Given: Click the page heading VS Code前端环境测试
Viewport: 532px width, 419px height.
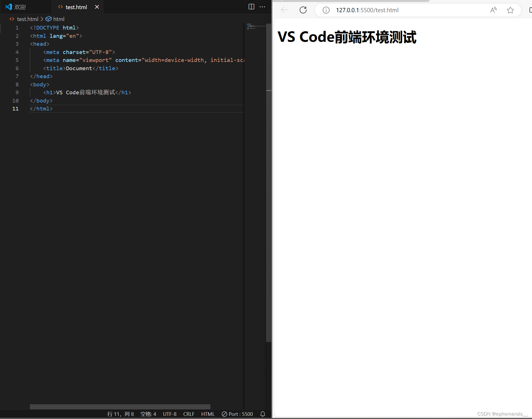Looking at the screenshot, I should [347, 37].
